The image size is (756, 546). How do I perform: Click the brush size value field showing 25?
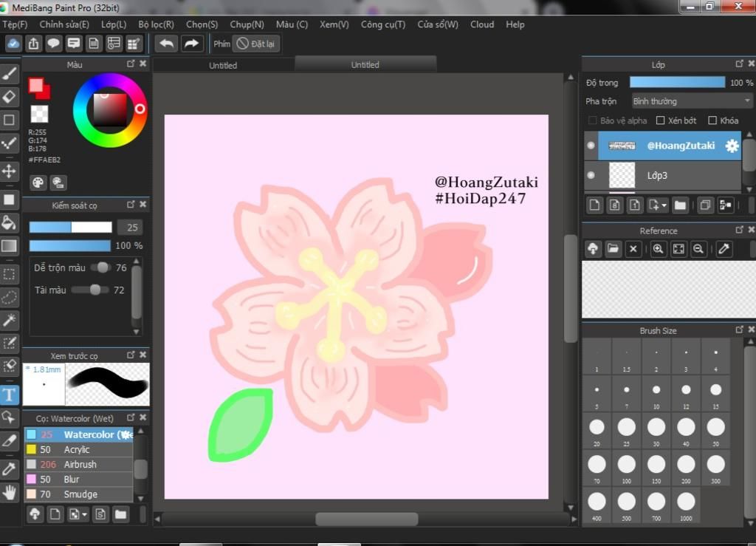tap(131, 228)
